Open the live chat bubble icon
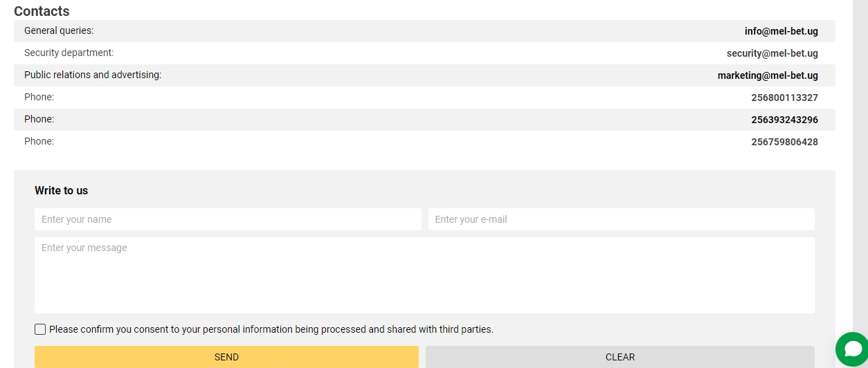This screenshot has width=868, height=368. (852, 349)
